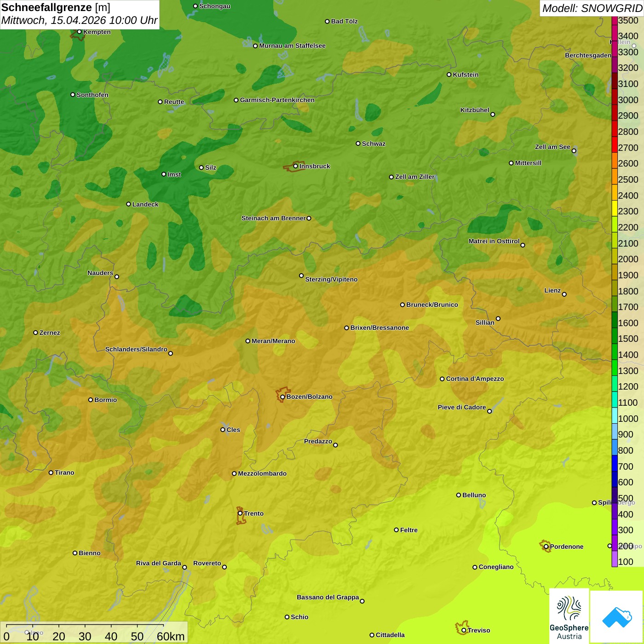Click the Bad Tölz label
644x644 pixels.
coord(344,21)
